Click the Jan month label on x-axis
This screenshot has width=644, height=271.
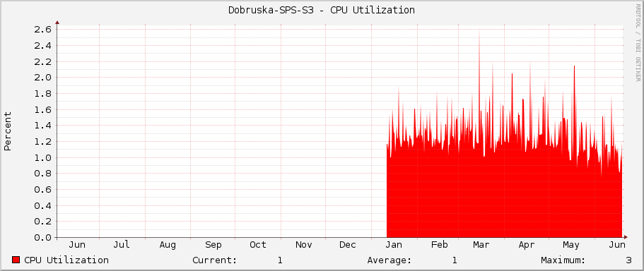(x=394, y=245)
